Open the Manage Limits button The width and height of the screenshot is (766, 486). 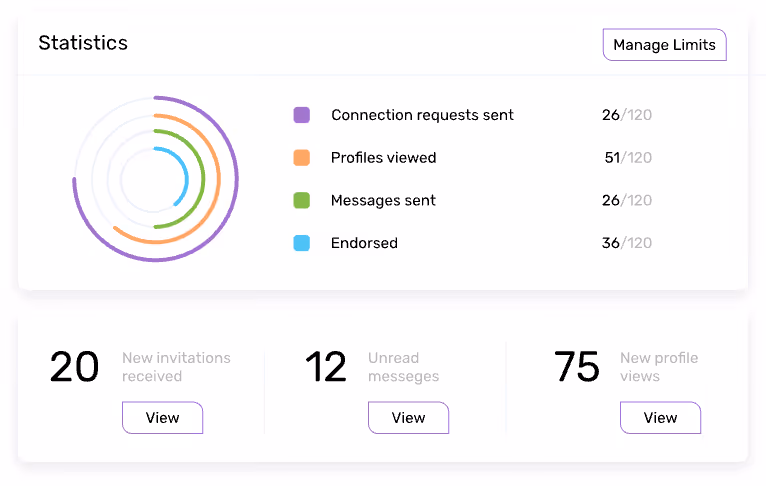point(664,45)
